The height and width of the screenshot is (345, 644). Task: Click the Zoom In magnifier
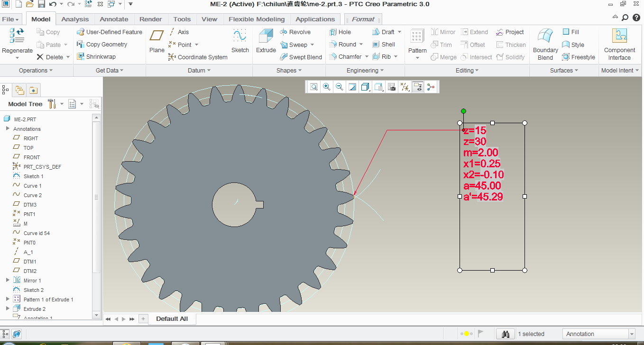tap(327, 87)
